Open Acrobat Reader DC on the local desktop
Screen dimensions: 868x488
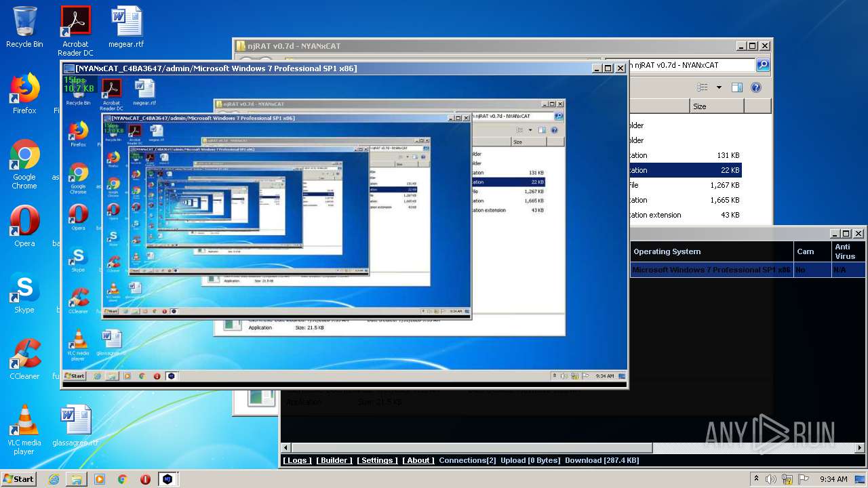pos(75,31)
